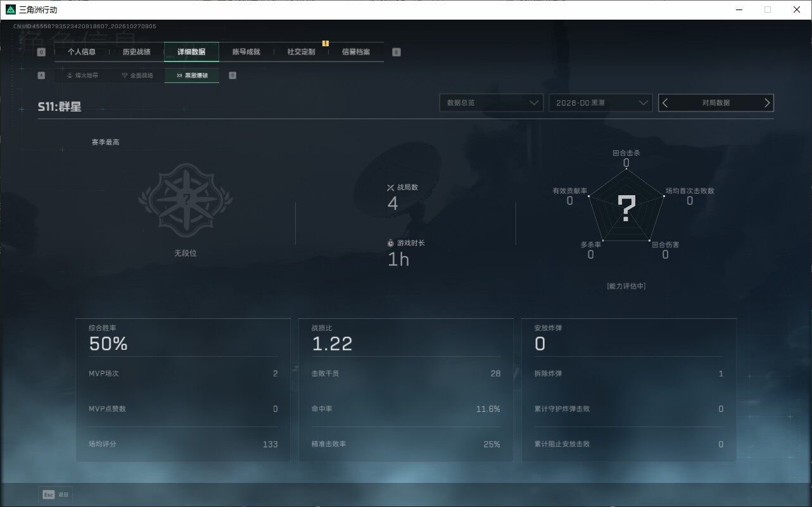Click the crossed-swords icon beside 战局数
The width and height of the screenshot is (812, 507).
point(391,188)
